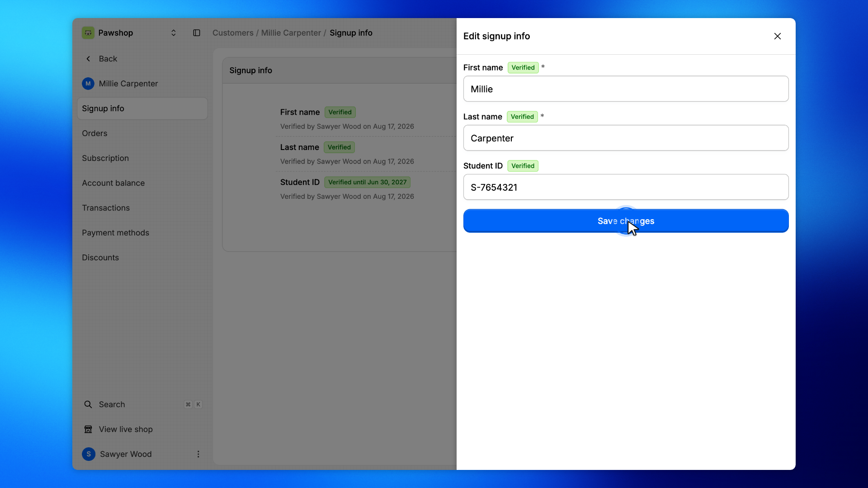Focus the First name field containing Millie
This screenshot has height=488, width=868.
pos(626,89)
